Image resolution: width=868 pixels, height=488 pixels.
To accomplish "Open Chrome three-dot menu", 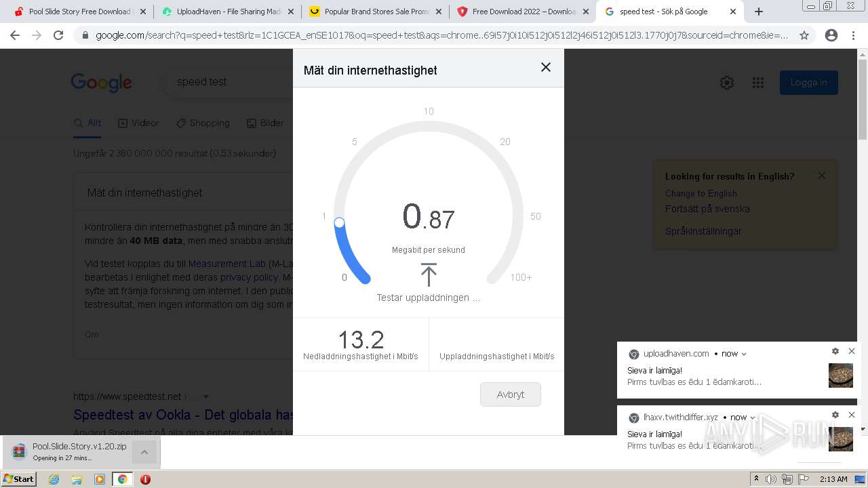I will (853, 35).
